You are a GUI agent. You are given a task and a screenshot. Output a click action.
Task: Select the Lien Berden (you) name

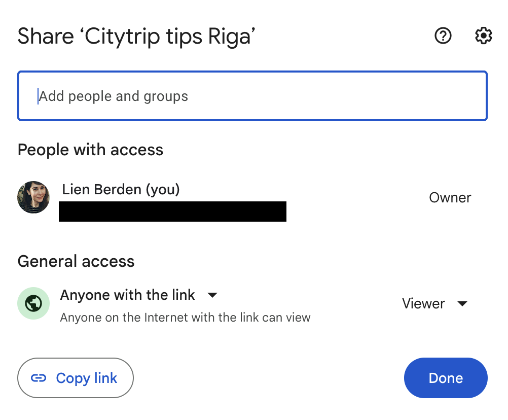click(121, 190)
